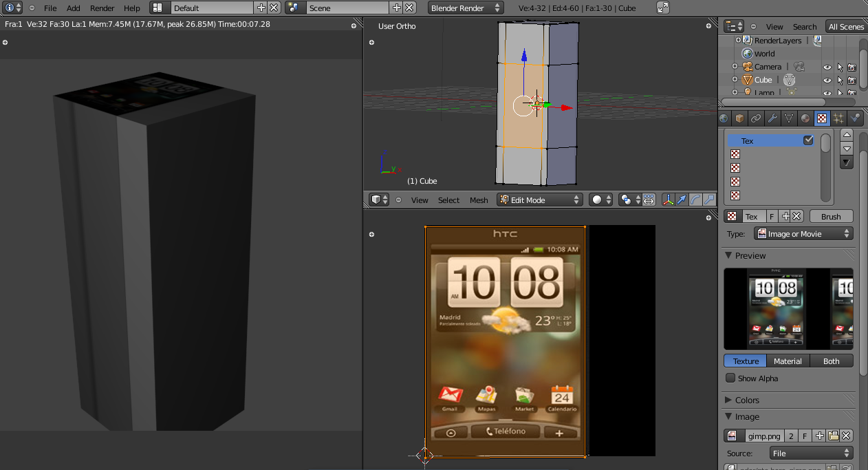Open the Mesh menu in viewport header
Viewport: 868px width, 470px height.
[479, 200]
